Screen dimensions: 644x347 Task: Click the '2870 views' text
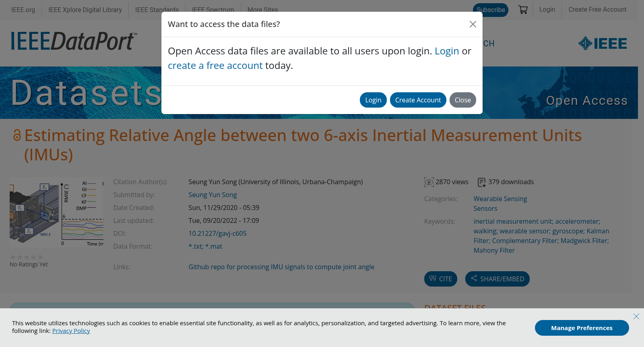(x=452, y=182)
